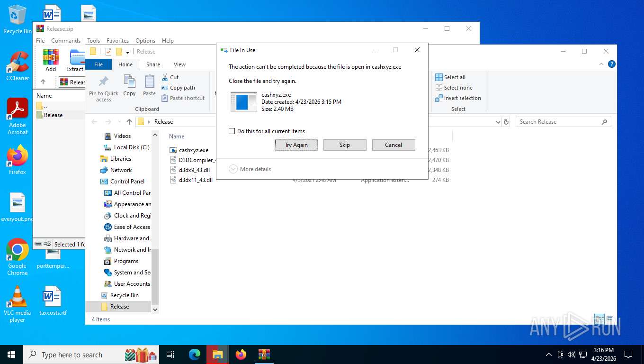Open CCleaner desktop shortcut

click(x=18, y=66)
